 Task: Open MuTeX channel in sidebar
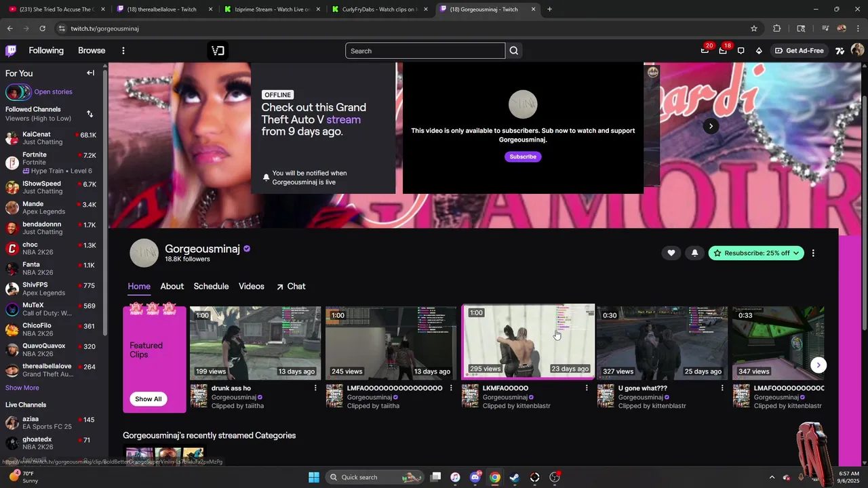[x=52, y=309]
